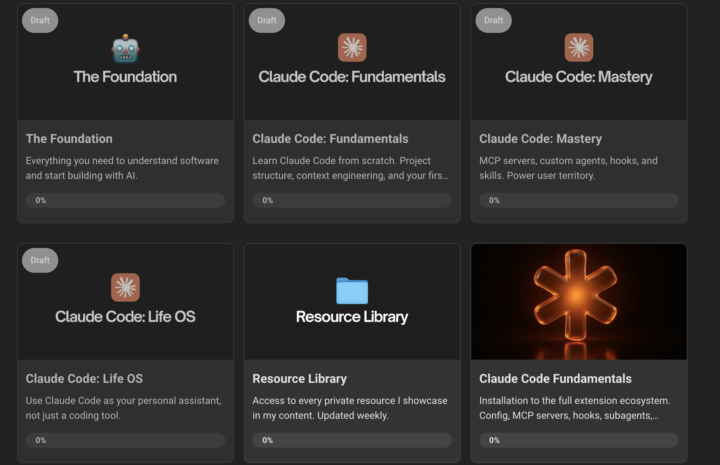
Task: Open the Claude Code: Life OS title below cover
Action: coord(84,379)
